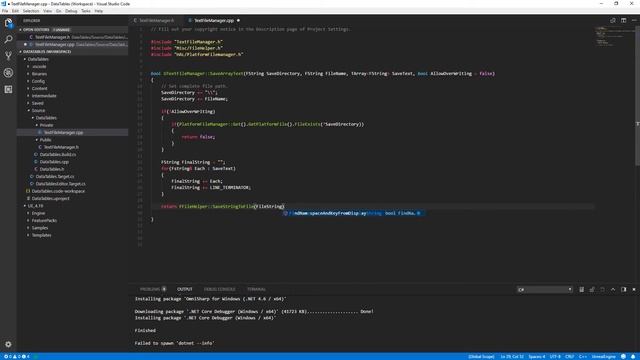Open DataTables.h in file tree
Image resolution: width=640 pixels, height=360 pixels.
pos(52,169)
